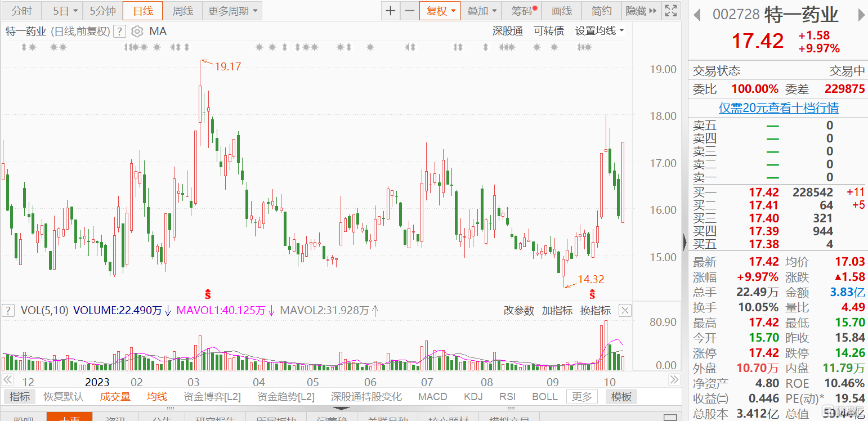Go to next stock with right triangle
Viewport: 868px width, 421px height.
pyautogui.click(x=860, y=14)
